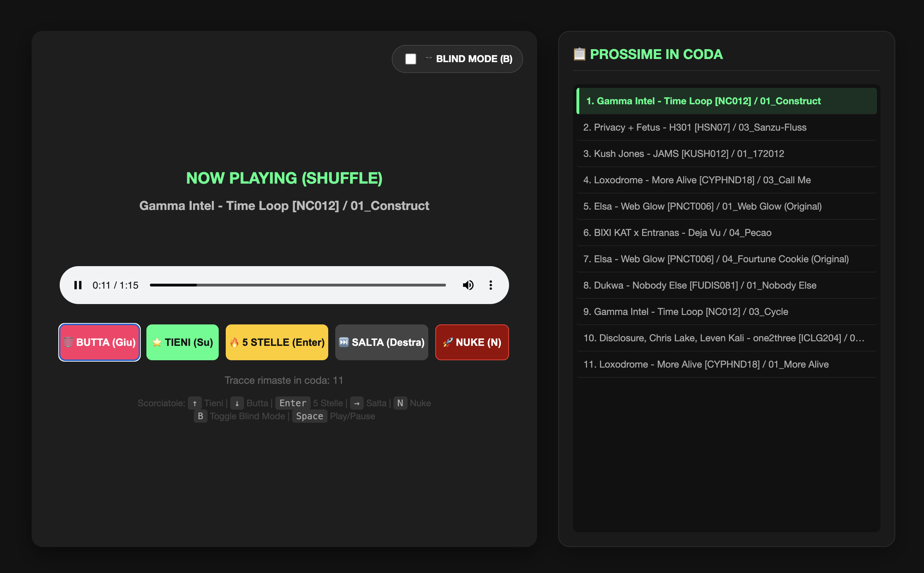924x573 pixels.
Task: Select queue item Kush Jones JAMS
Action: coord(727,153)
